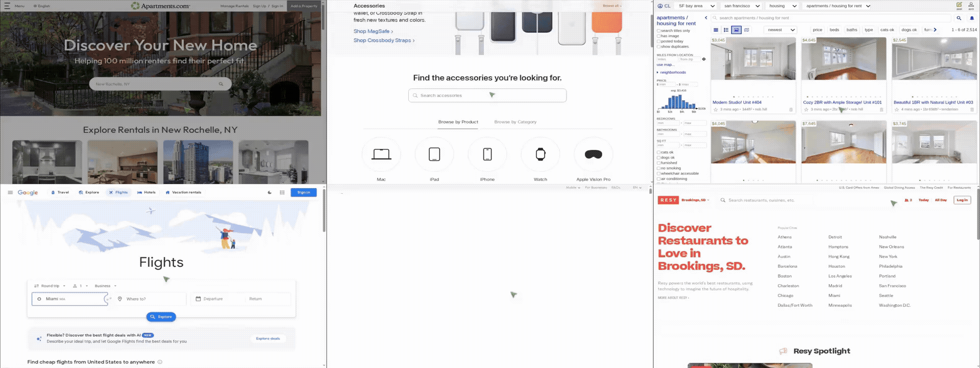980x368 pixels.
Task: Open the 'apartments / housing for rent' top dropdown
Action: click(837, 6)
